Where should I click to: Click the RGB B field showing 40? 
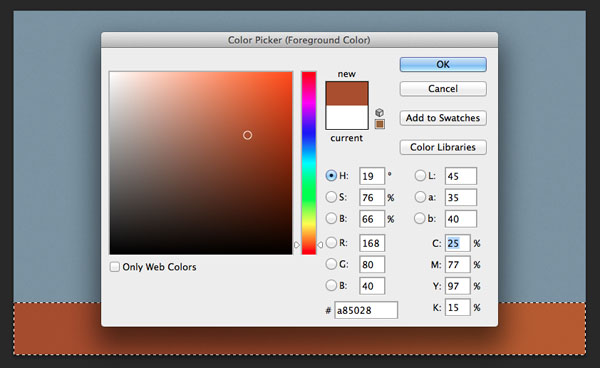[x=372, y=286]
